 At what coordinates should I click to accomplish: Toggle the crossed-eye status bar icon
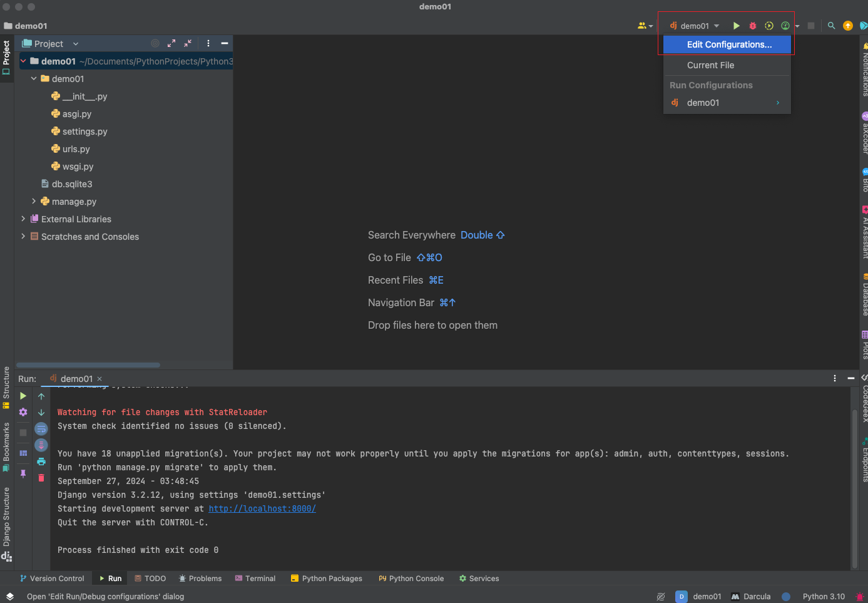pyautogui.click(x=661, y=597)
